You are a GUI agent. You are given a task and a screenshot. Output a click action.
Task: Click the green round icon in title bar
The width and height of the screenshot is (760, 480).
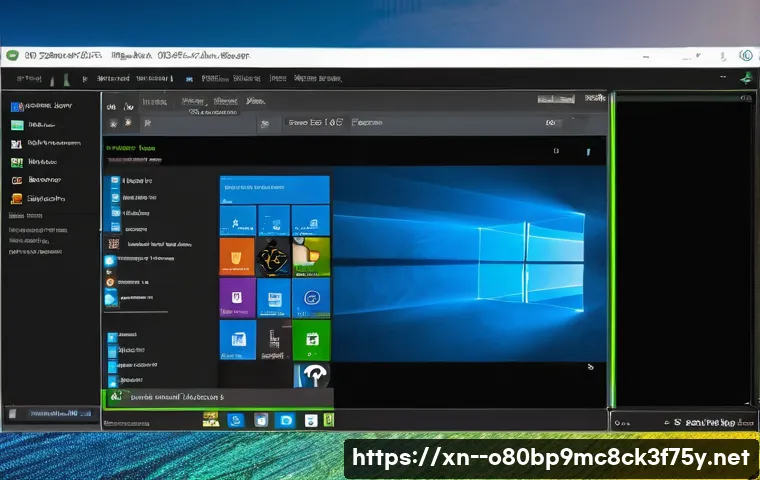point(12,55)
